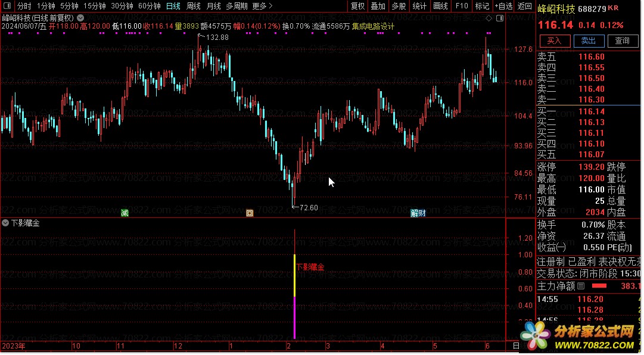Click the 买五 price 116.07

592,154
